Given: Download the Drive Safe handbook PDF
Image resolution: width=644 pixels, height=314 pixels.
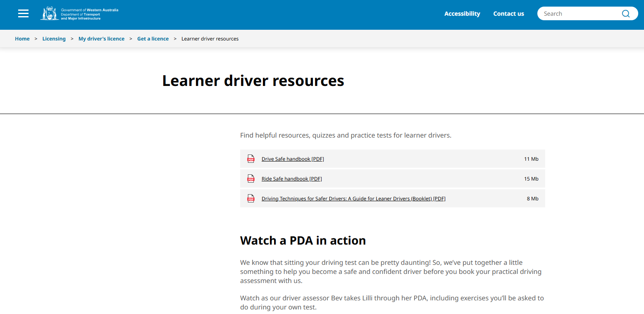Looking at the screenshot, I should point(293,159).
